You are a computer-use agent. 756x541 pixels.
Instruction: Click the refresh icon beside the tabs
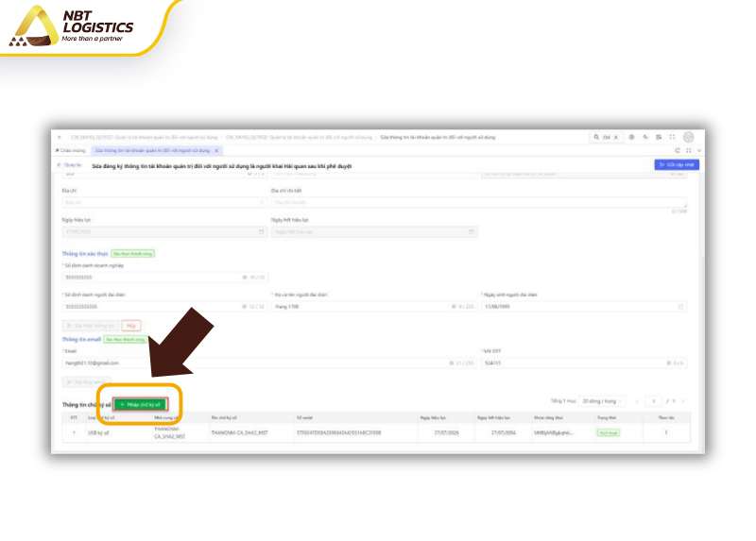[678, 151]
